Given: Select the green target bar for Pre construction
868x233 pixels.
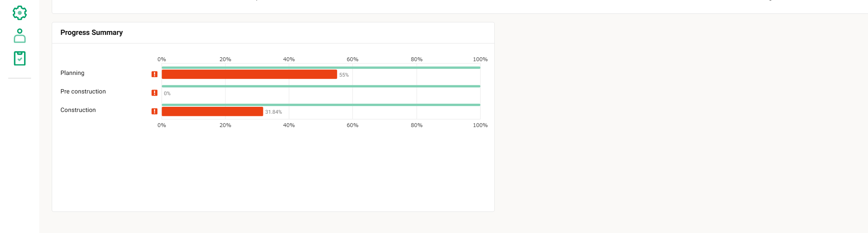Looking at the screenshot, I should tap(321, 86).
